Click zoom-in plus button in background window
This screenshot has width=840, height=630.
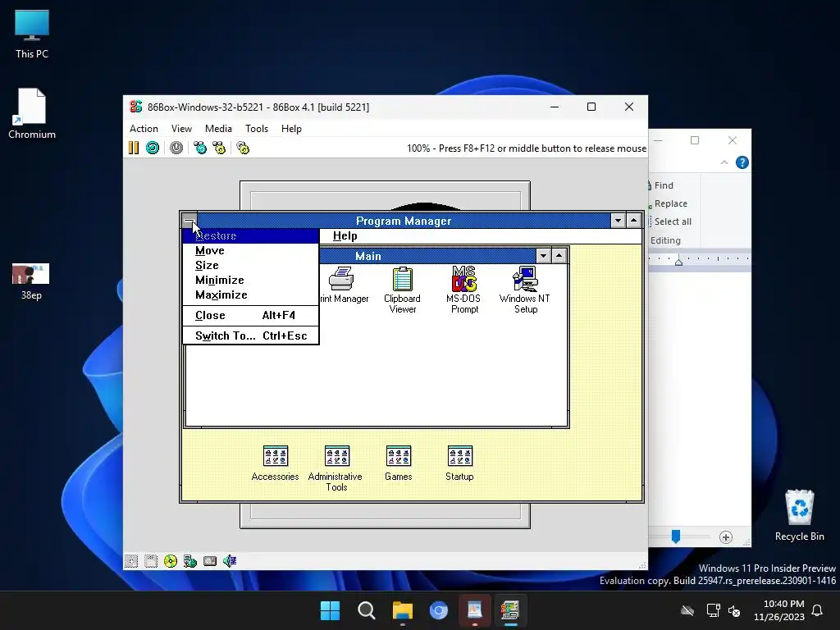726,537
